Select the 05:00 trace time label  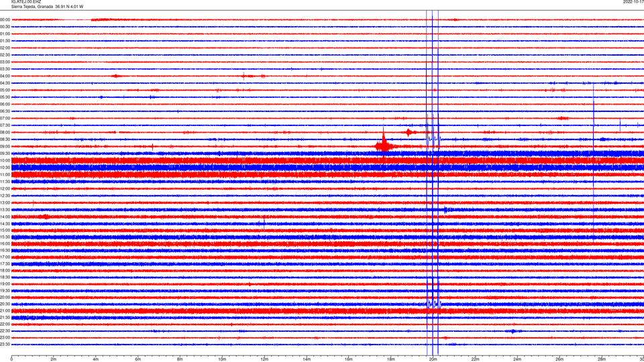point(5,90)
